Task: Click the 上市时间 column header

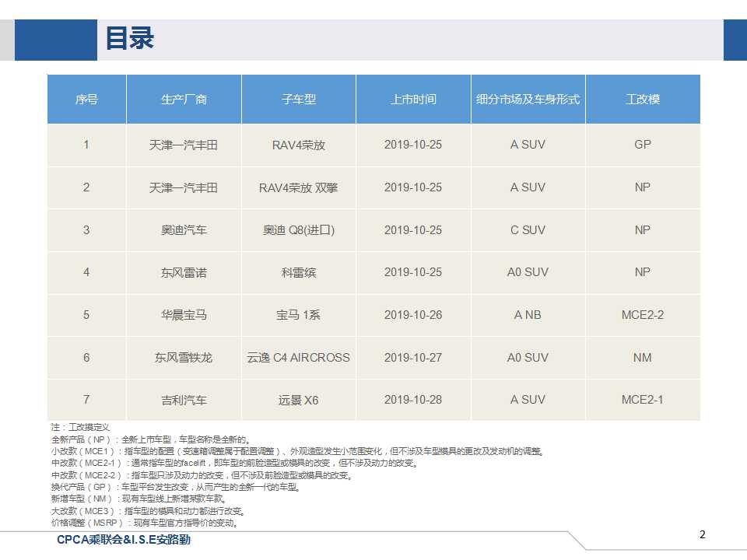Action: click(413, 99)
